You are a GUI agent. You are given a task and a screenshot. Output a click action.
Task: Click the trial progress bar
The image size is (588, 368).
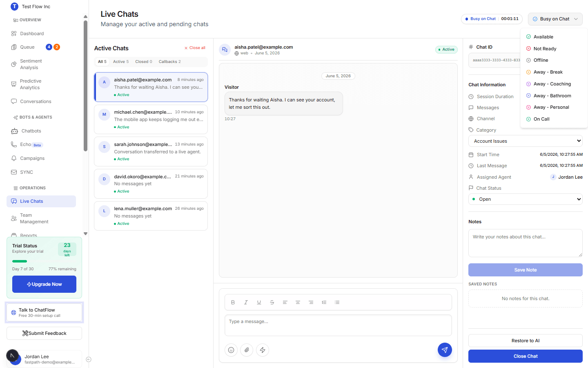pyautogui.click(x=44, y=261)
